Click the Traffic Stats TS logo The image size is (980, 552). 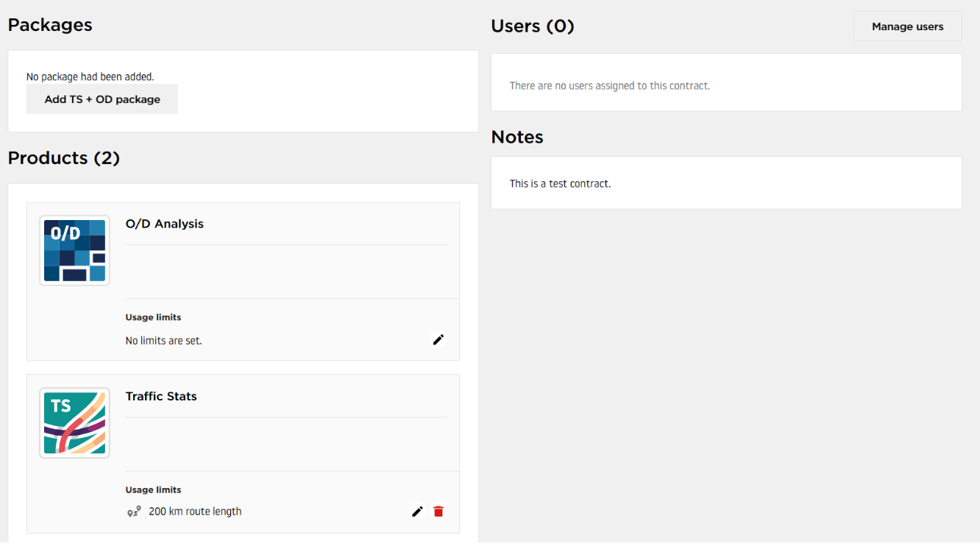point(74,423)
